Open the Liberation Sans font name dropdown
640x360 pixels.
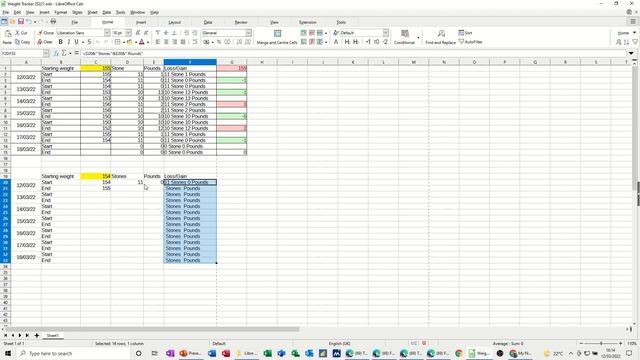coord(107,33)
